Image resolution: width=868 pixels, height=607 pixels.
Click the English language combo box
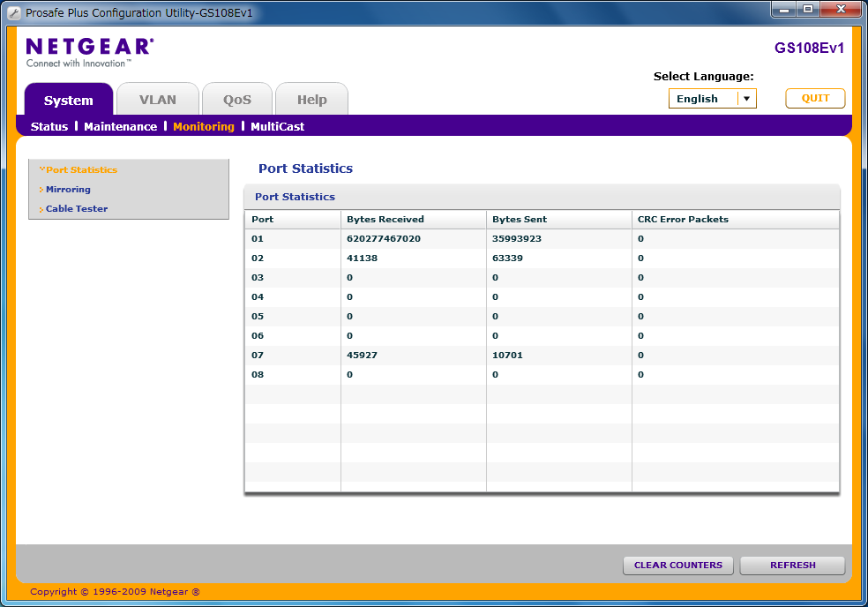(702, 99)
